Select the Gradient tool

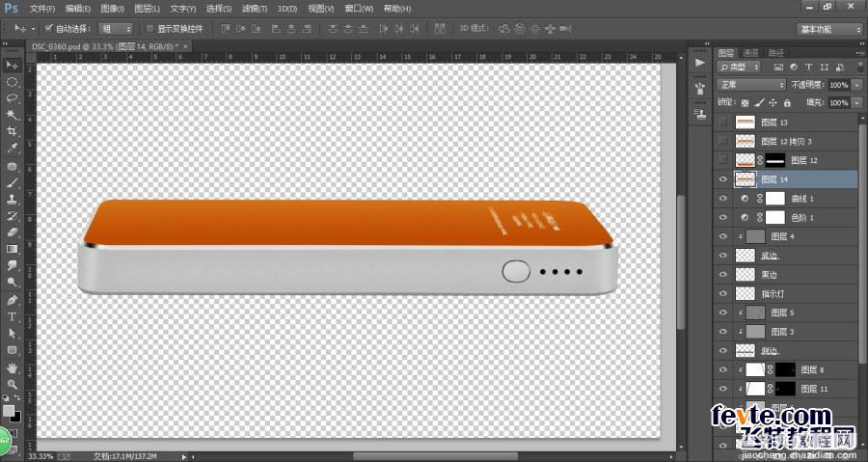click(x=13, y=249)
